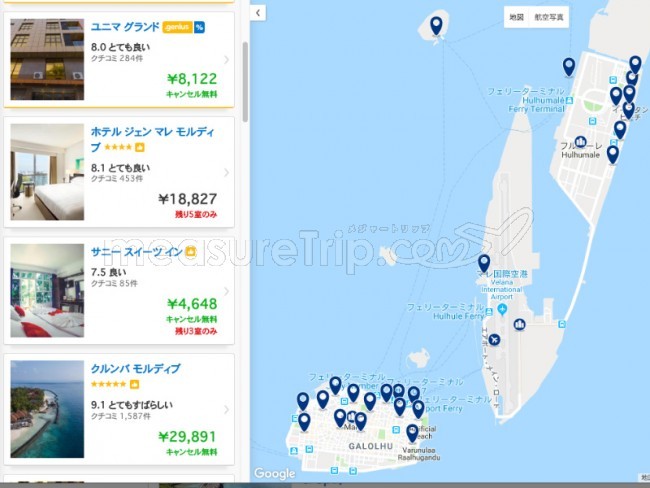Click クチコミ 453件 review count
This screenshot has width=650, height=488.
tap(117, 179)
